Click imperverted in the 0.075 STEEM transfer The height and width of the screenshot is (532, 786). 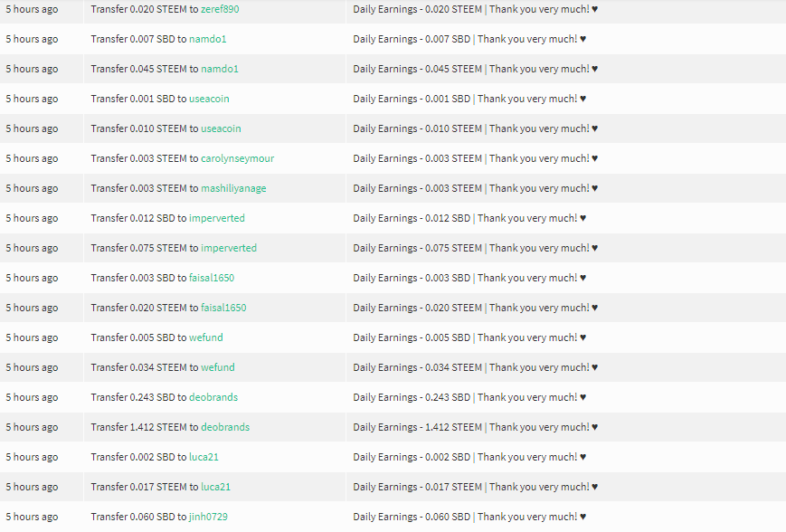pos(229,248)
